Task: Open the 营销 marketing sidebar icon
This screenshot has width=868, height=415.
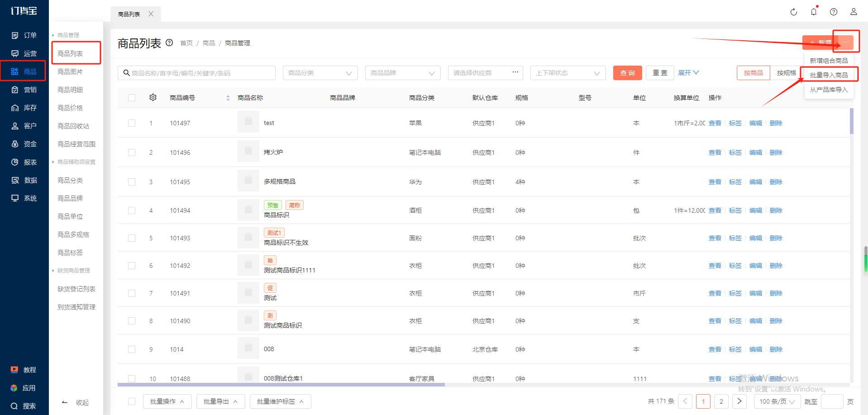Action: point(15,90)
